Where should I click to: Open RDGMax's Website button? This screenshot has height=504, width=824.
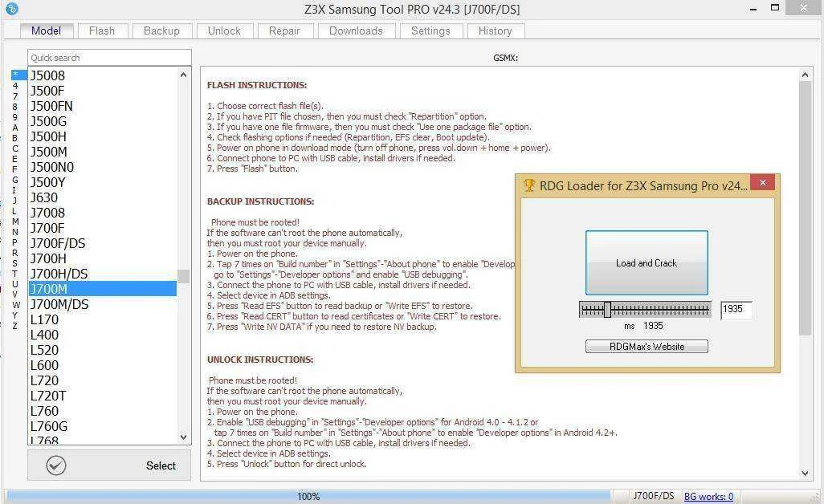[647, 347]
